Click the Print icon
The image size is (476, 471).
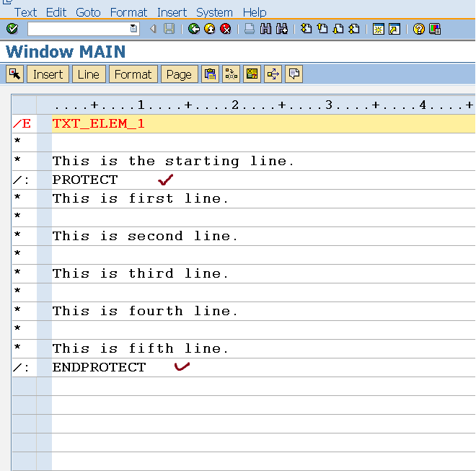click(250, 29)
